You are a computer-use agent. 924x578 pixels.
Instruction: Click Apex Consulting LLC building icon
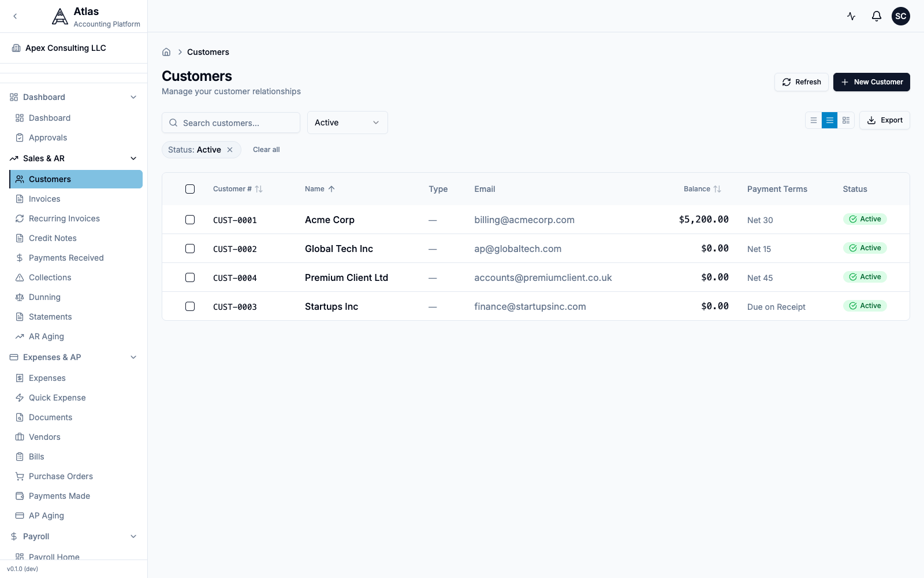pyautogui.click(x=16, y=48)
